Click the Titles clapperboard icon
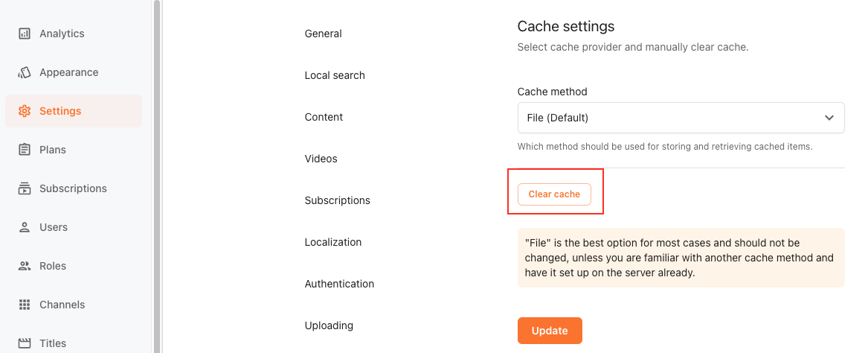 coord(25,343)
